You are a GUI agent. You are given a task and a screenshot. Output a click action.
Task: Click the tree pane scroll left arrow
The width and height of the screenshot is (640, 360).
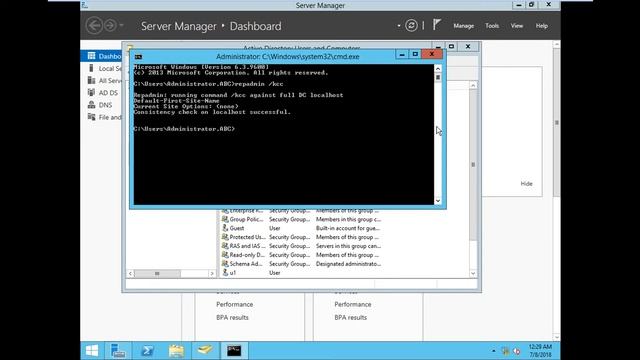pyautogui.click(x=130, y=273)
